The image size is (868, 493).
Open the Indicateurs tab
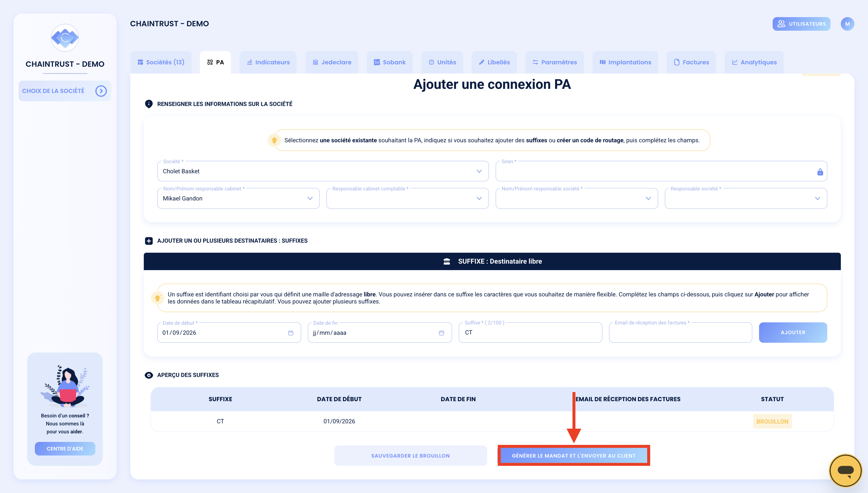click(268, 62)
